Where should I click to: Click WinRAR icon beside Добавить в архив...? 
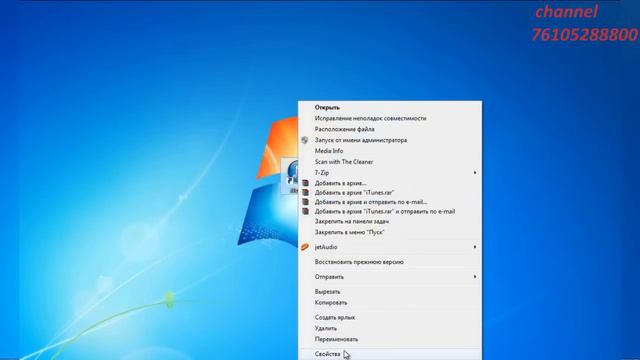coord(305,183)
